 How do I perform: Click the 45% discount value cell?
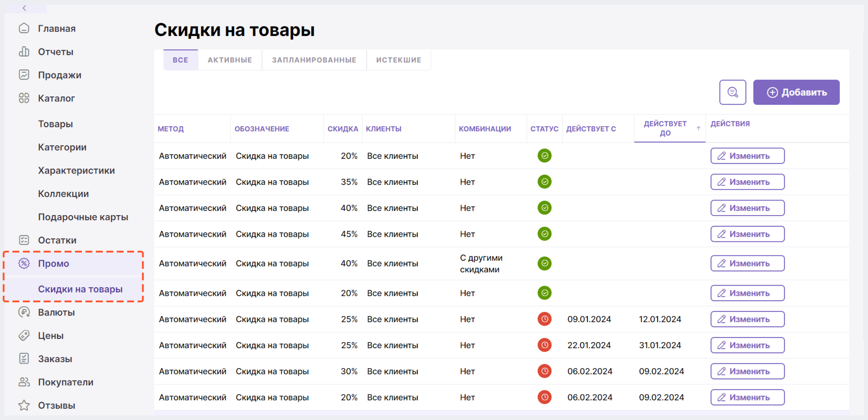pos(349,234)
